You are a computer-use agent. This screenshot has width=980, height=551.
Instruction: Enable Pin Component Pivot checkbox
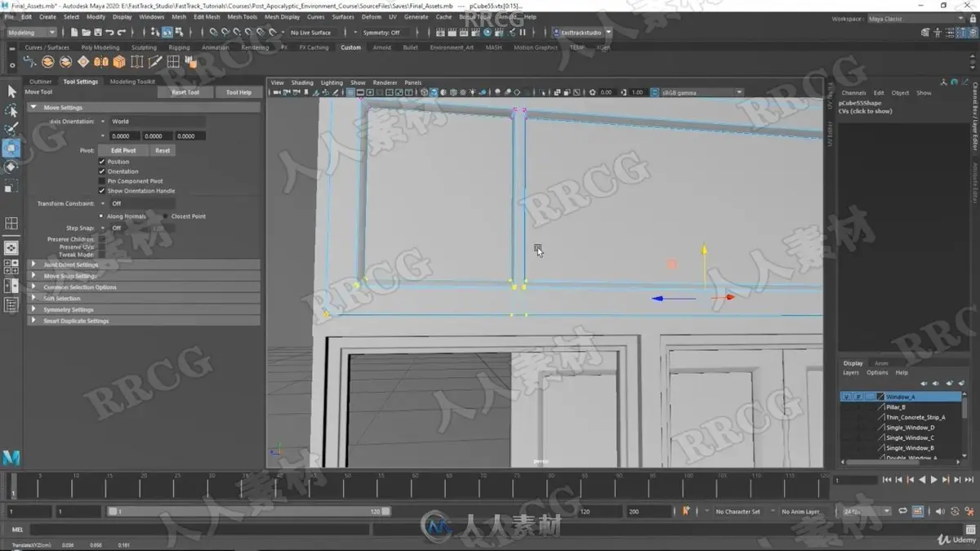102,181
